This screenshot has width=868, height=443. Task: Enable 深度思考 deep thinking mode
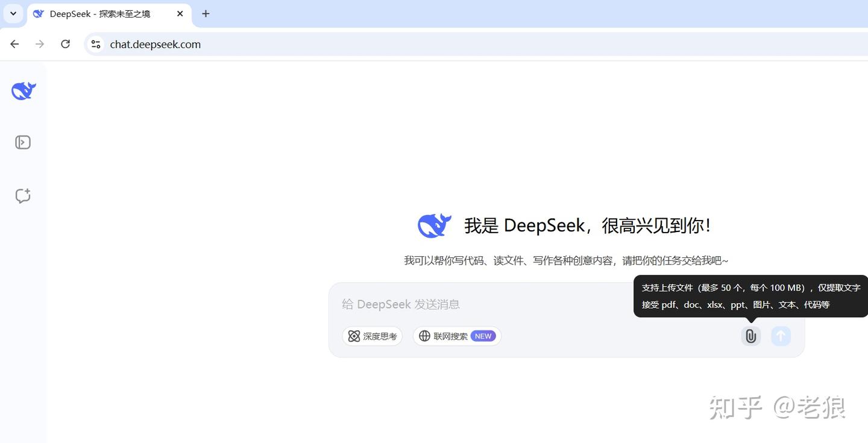pyautogui.click(x=372, y=336)
